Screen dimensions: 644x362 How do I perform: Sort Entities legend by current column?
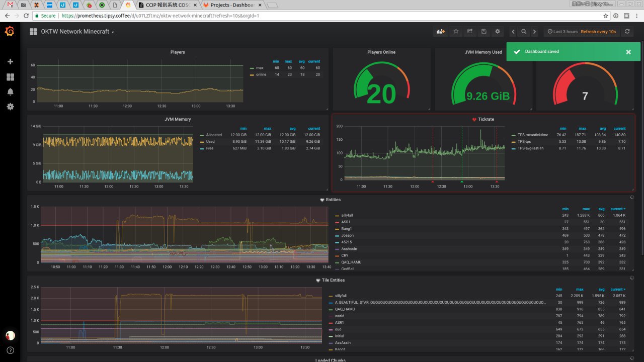click(x=618, y=209)
